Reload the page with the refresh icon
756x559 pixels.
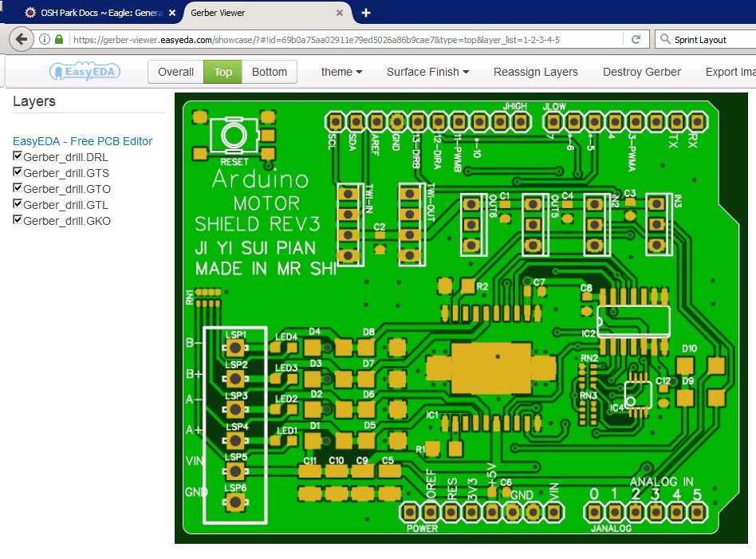tap(636, 40)
